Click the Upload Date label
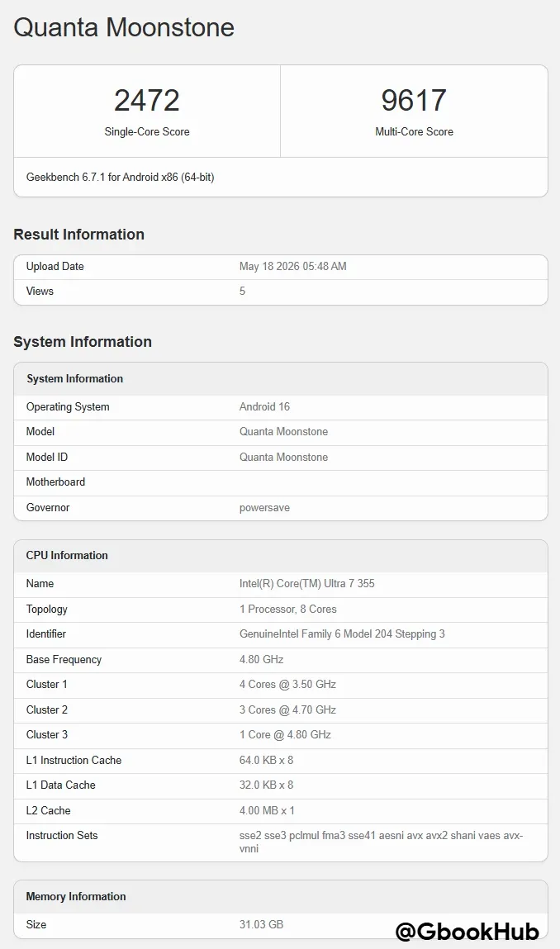 [55, 266]
